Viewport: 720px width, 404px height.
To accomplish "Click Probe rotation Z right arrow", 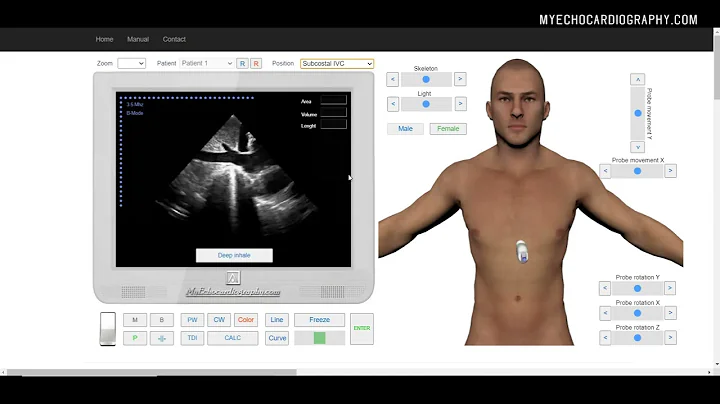I will point(670,338).
